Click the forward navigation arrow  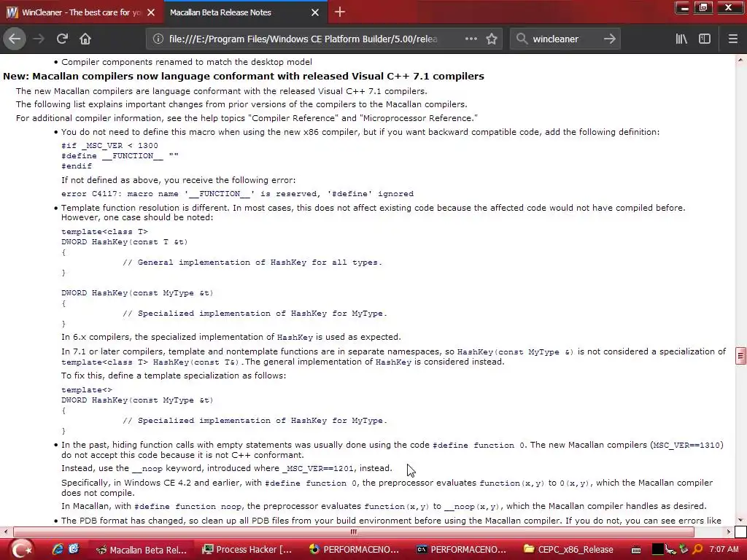[x=39, y=39]
